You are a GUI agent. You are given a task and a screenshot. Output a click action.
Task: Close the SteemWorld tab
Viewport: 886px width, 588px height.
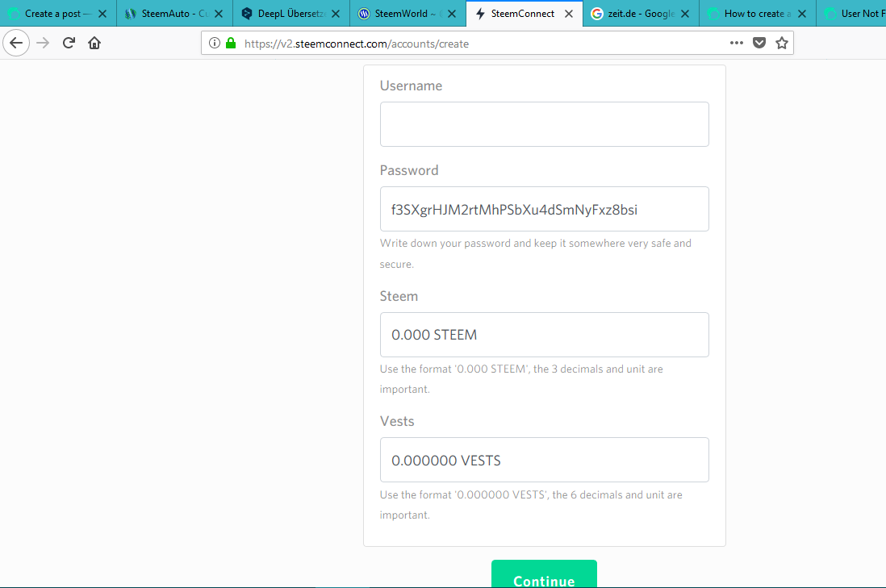(452, 14)
